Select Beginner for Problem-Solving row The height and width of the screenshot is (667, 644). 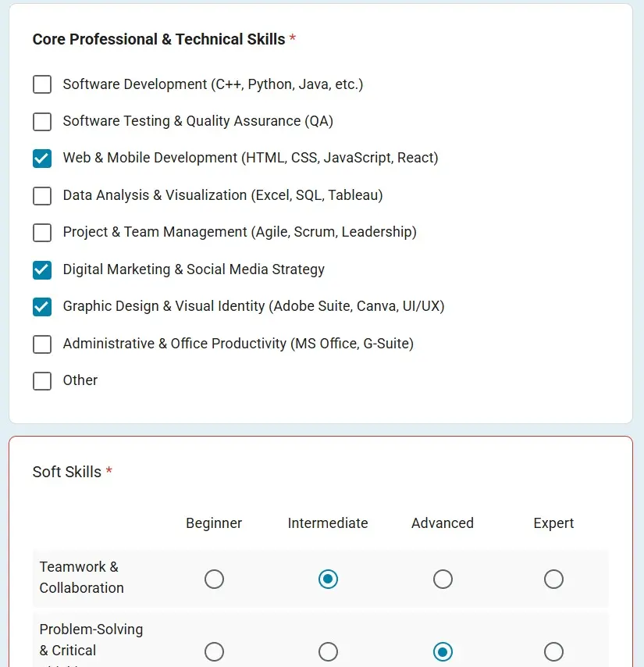(214, 651)
